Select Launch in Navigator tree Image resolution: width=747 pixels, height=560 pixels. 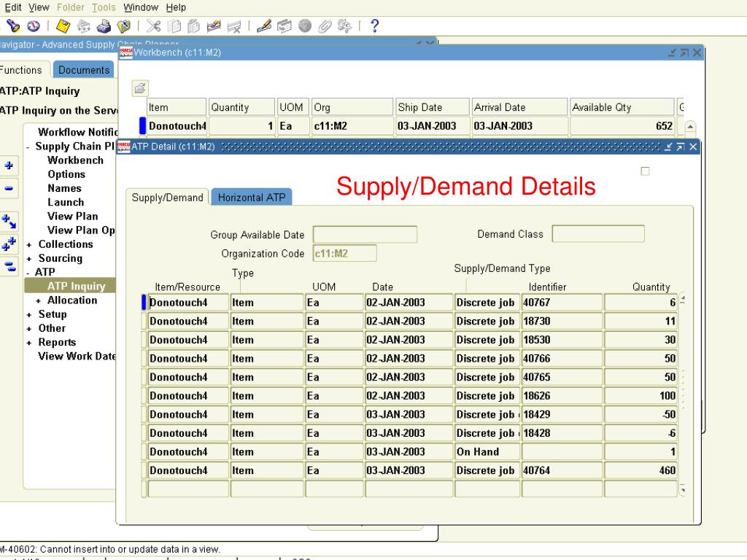click(x=65, y=202)
